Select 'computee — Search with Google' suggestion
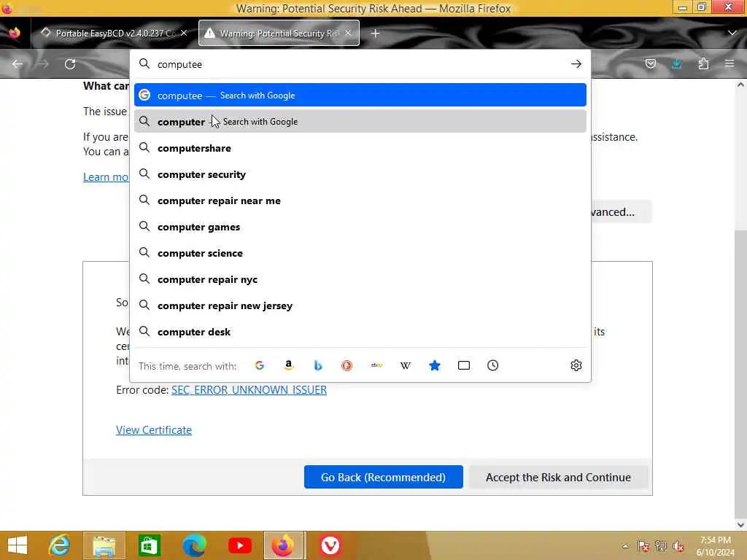 click(x=360, y=96)
